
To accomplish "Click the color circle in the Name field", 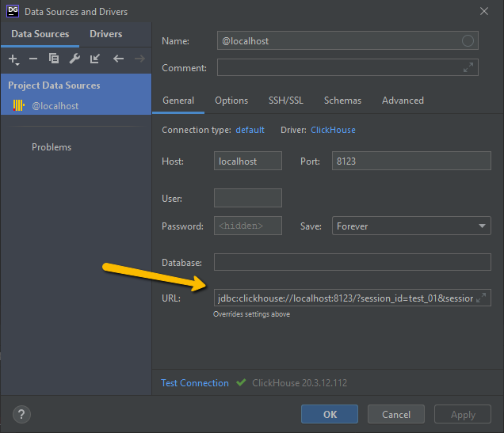I will pos(468,40).
